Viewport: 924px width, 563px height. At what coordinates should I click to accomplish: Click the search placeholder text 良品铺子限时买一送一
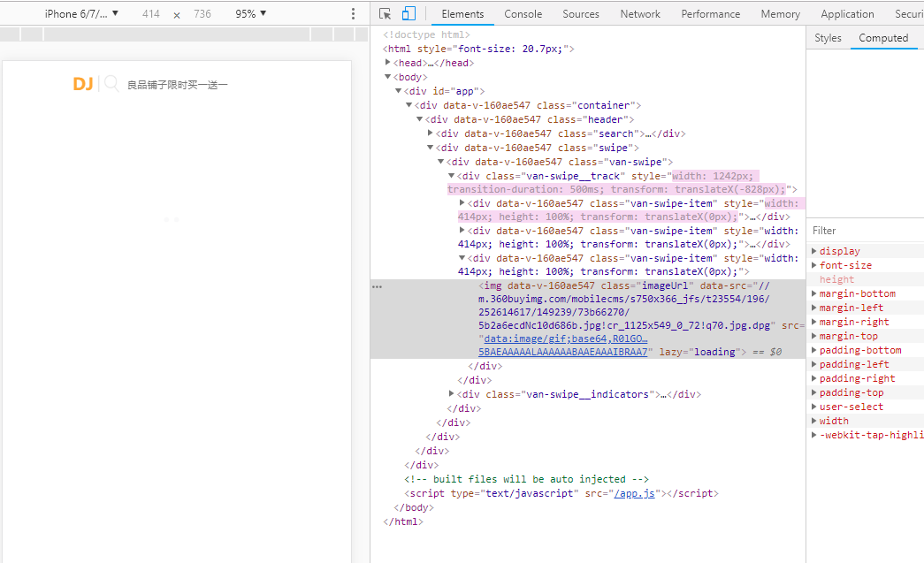point(178,86)
